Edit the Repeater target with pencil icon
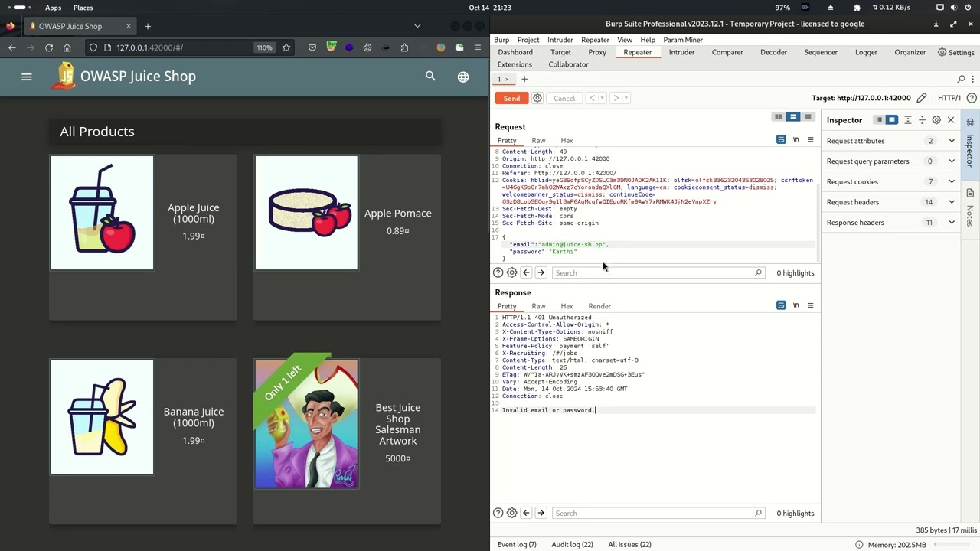 [922, 98]
